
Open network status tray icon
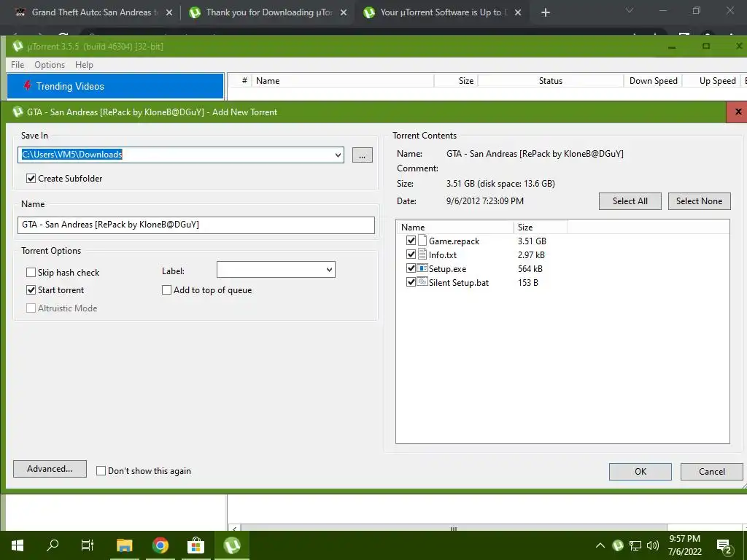[x=635, y=545]
